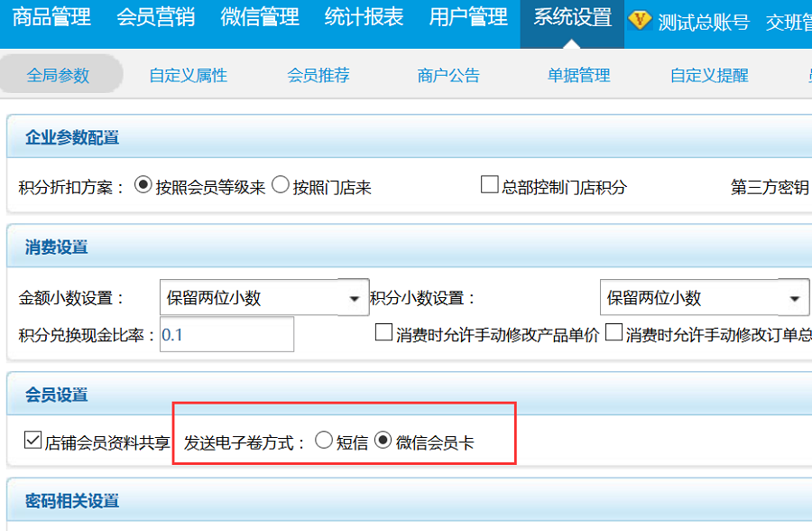Enable 总部控制门店积分 checkbox

click(489, 186)
